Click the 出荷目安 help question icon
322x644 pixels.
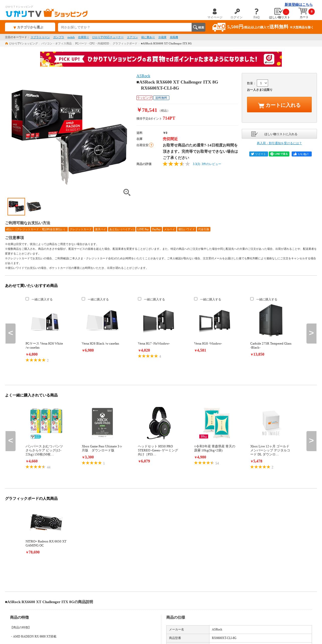[x=151, y=145]
